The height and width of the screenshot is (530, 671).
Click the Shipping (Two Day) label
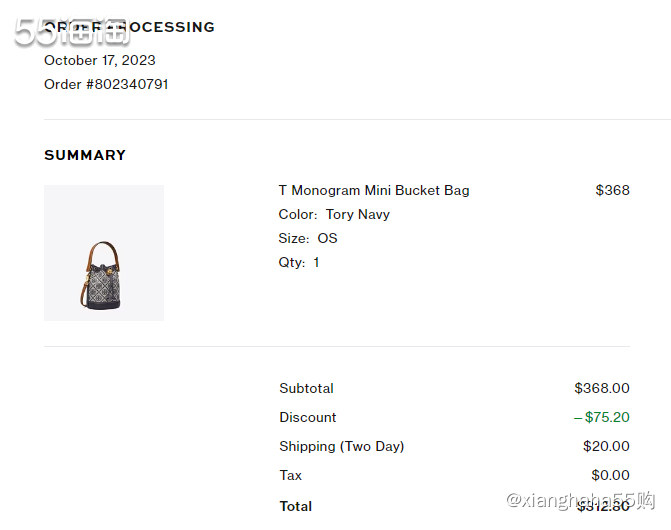click(341, 446)
